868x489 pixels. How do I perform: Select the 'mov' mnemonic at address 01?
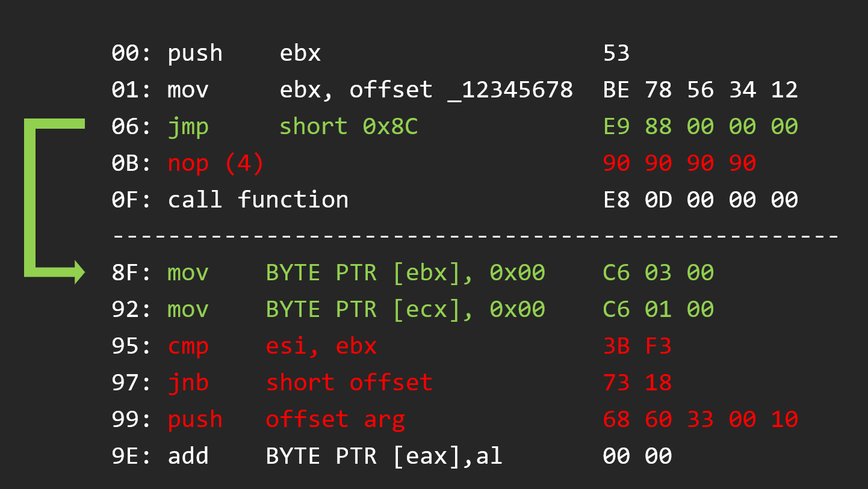click(188, 91)
